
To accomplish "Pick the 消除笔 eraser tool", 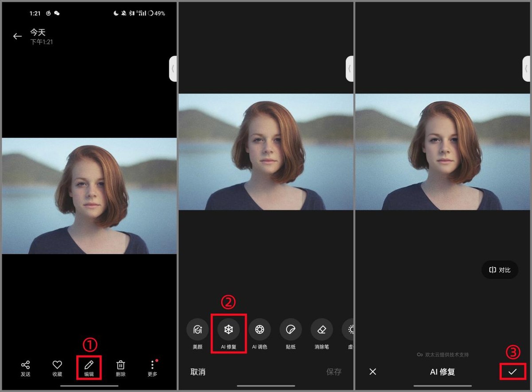I will click(321, 333).
